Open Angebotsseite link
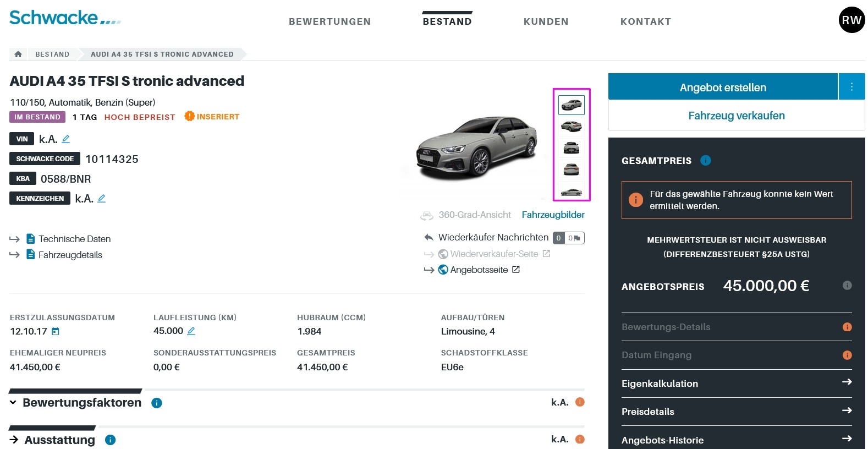The height and width of the screenshot is (449, 868). click(479, 270)
